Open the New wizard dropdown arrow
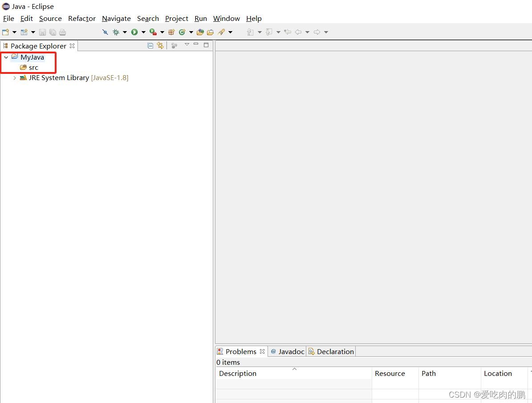532x403 pixels. pyautogui.click(x=14, y=32)
